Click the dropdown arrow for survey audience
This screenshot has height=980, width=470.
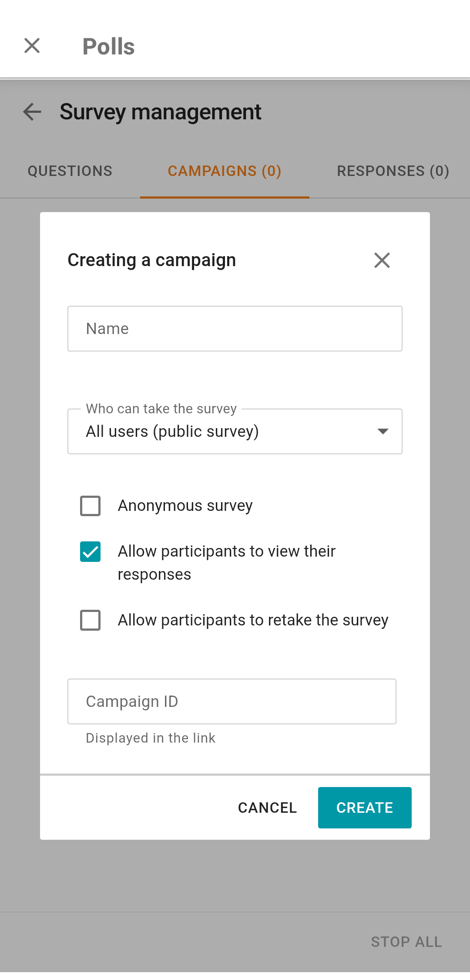pyautogui.click(x=383, y=431)
